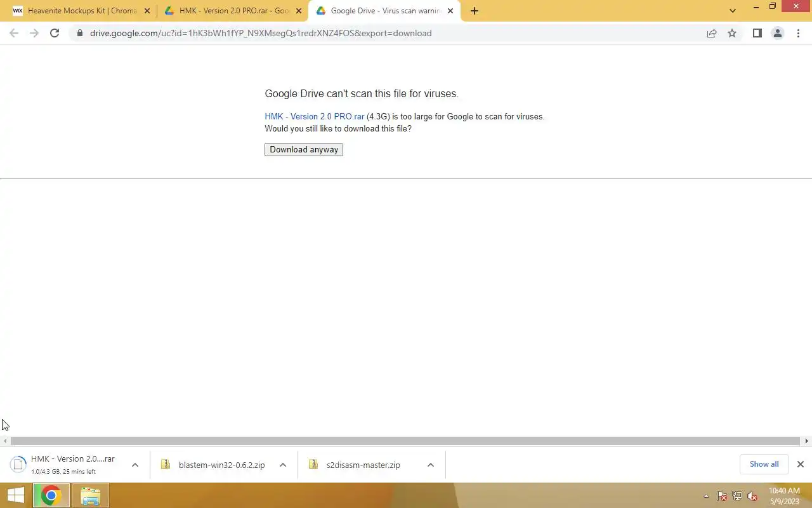Close the downloads bar
The height and width of the screenshot is (508, 812).
point(801,464)
